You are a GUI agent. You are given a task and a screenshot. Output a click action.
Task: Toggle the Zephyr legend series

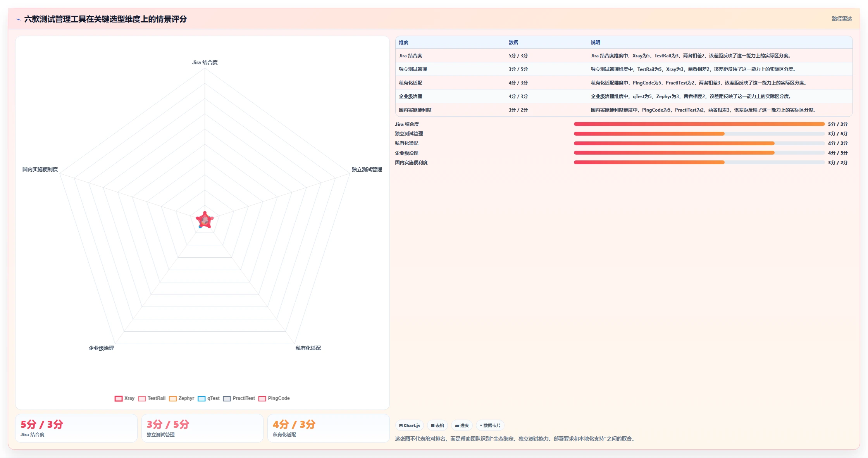pos(181,398)
